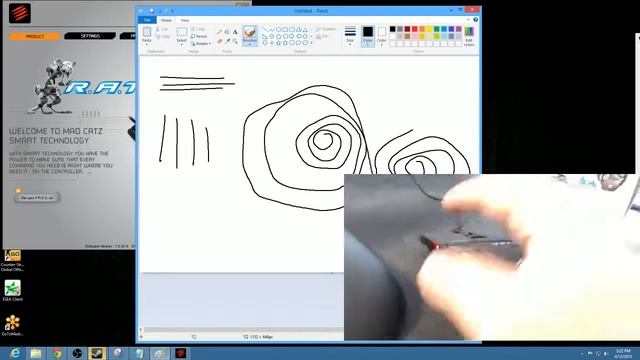Pick the green color swatch
The height and width of the screenshot is (360, 640).
[x=437, y=29]
